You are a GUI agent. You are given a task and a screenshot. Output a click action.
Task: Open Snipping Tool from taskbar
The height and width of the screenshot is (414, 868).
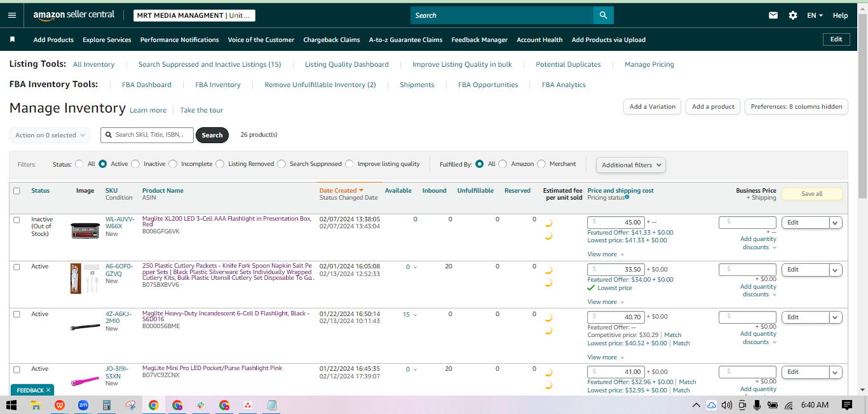[130, 405]
